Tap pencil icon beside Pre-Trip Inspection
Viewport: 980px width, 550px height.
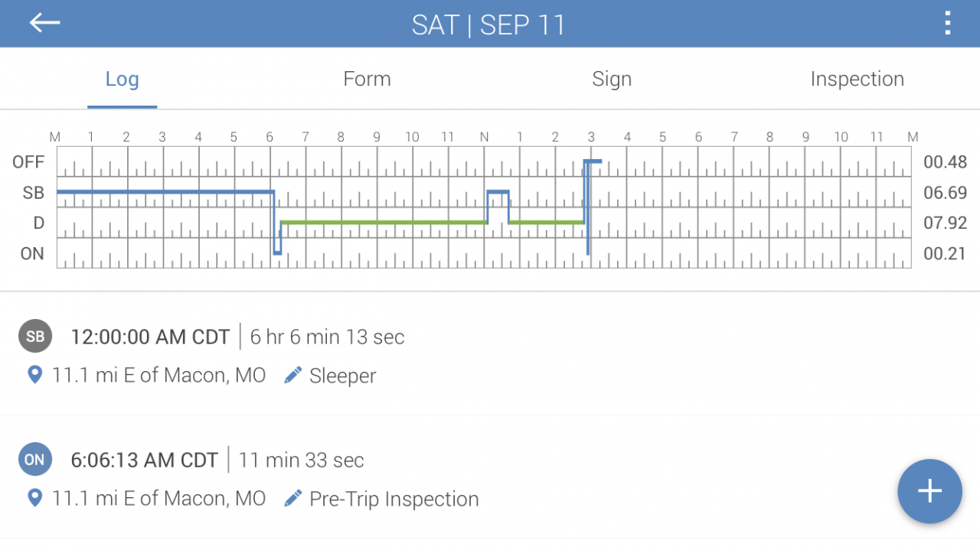pos(292,499)
